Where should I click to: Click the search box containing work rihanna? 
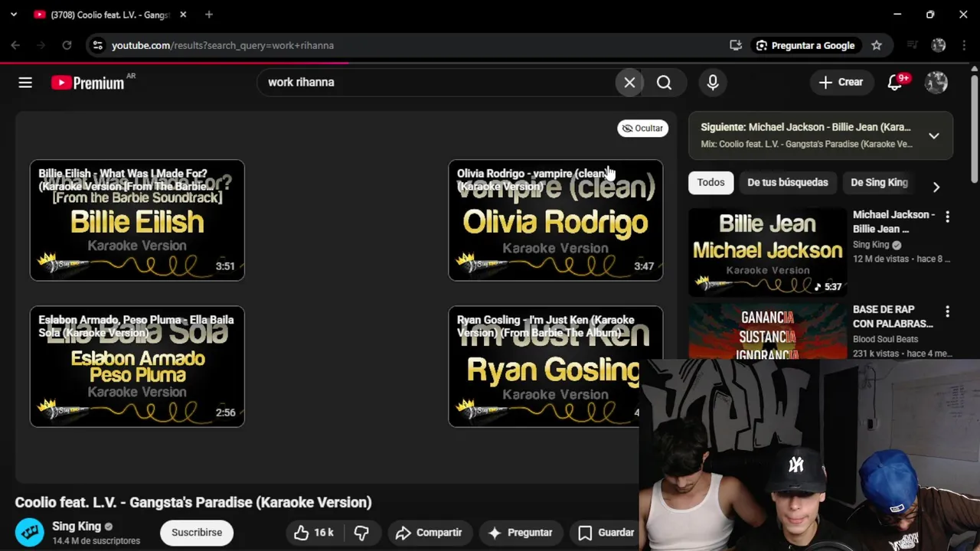(x=436, y=82)
